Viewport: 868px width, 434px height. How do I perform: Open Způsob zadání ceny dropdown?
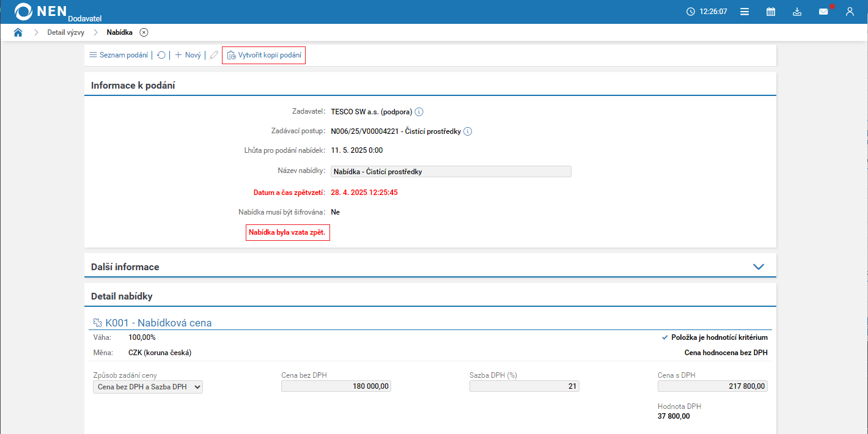coord(148,387)
